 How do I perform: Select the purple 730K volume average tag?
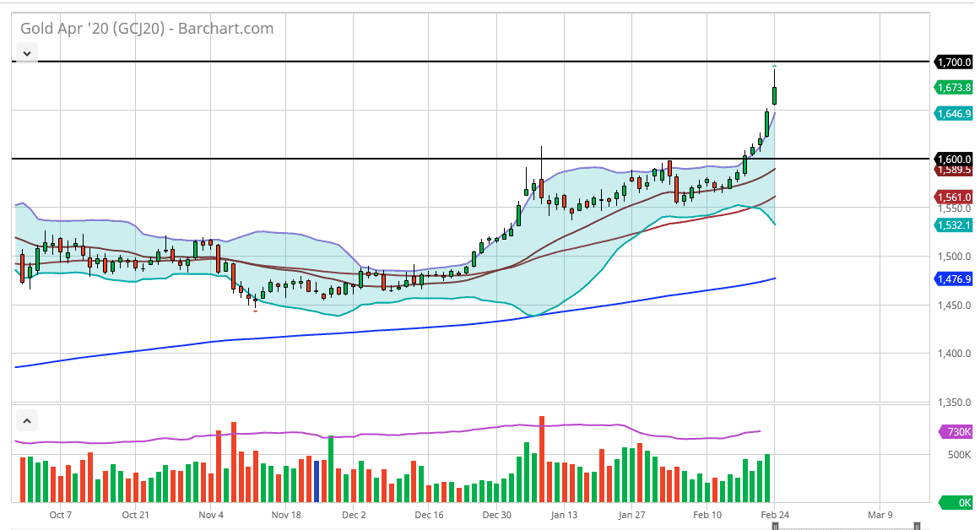(x=956, y=432)
